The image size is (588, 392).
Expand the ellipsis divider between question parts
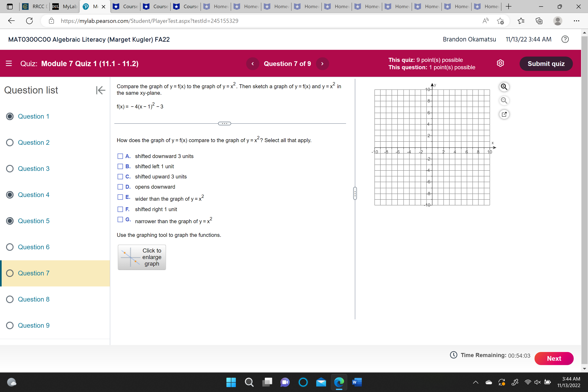(225, 123)
